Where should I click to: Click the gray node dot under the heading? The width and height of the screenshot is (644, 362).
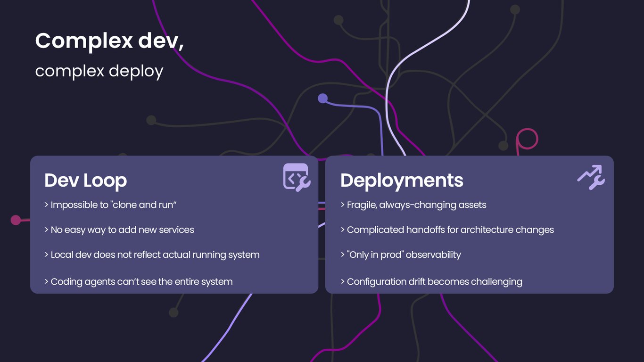[x=151, y=120]
